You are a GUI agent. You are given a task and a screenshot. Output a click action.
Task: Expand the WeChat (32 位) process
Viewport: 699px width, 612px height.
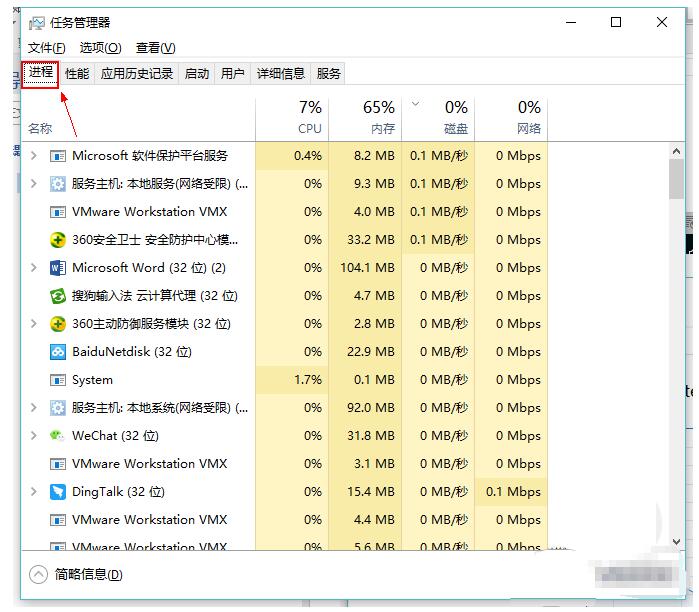[x=34, y=436]
